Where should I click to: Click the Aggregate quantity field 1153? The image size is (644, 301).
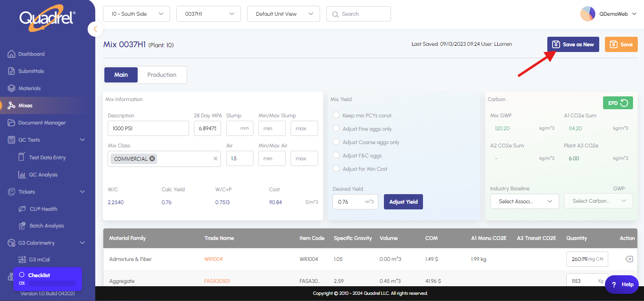[x=587, y=281]
